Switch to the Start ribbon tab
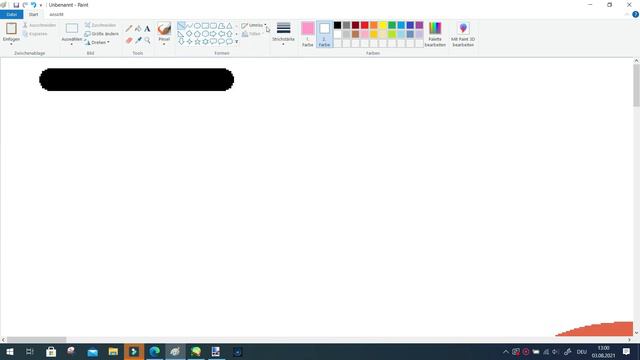The image size is (640, 360). [x=33, y=14]
